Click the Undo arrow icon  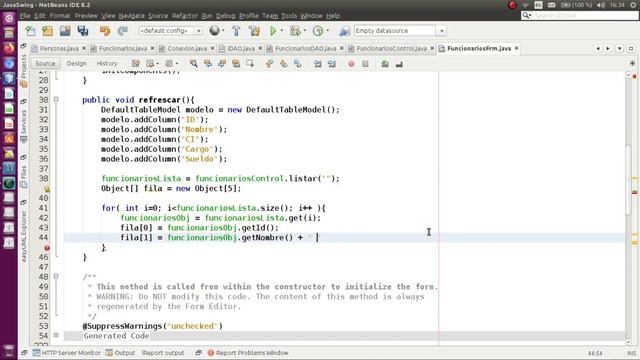(x=105, y=31)
